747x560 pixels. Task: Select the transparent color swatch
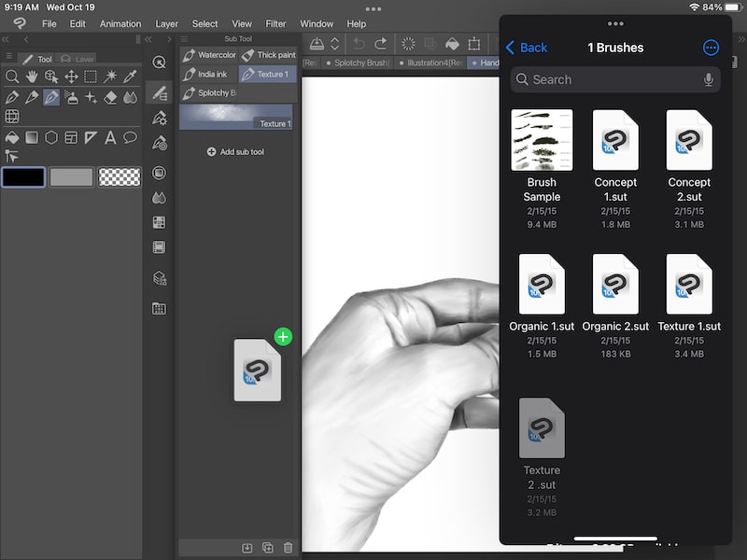120,176
